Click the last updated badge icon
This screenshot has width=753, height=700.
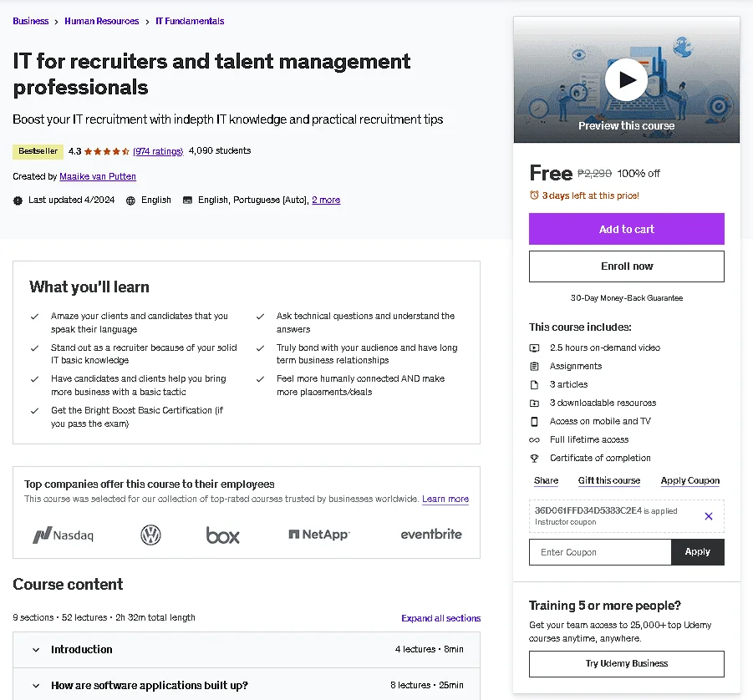click(x=18, y=200)
